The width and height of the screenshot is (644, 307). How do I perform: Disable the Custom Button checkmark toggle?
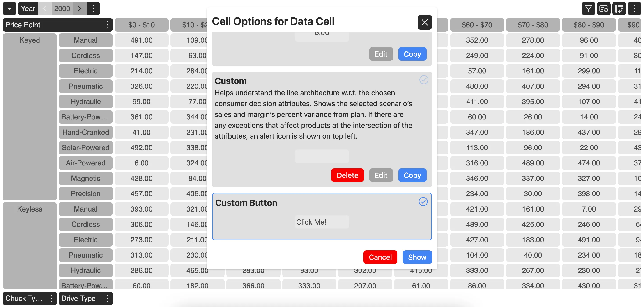[x=423, y=201]
